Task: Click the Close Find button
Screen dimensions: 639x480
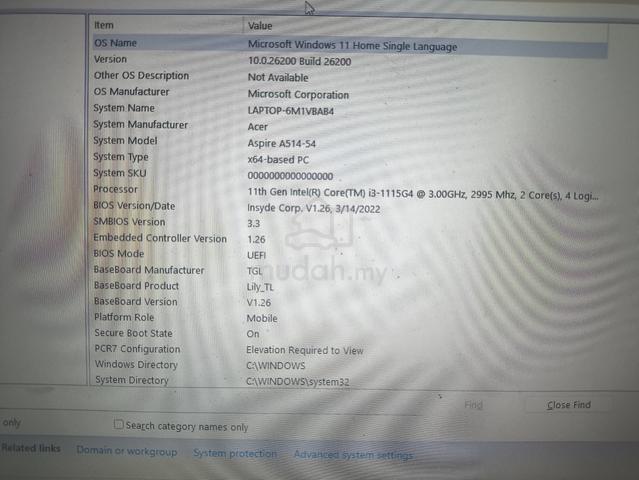Action: (568, 405)
